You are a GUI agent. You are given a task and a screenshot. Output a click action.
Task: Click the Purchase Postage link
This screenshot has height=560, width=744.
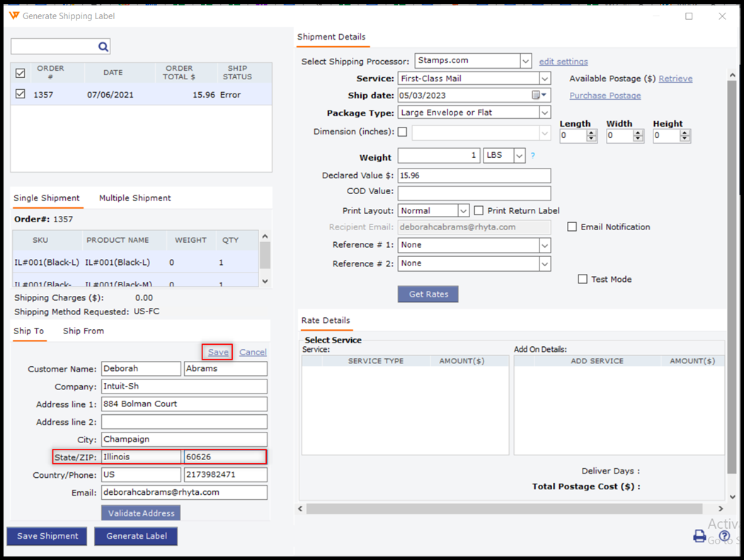pos(605,96)
